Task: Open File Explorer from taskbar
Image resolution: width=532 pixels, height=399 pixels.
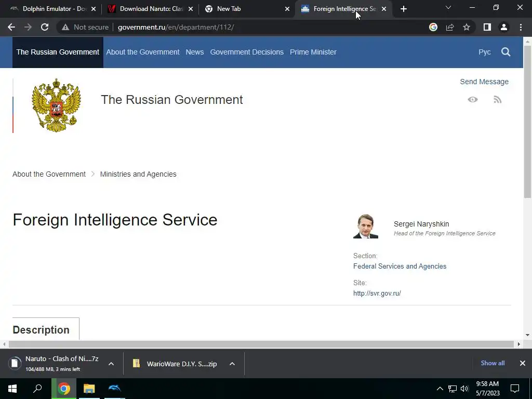Action: click(x=89, y=389)
